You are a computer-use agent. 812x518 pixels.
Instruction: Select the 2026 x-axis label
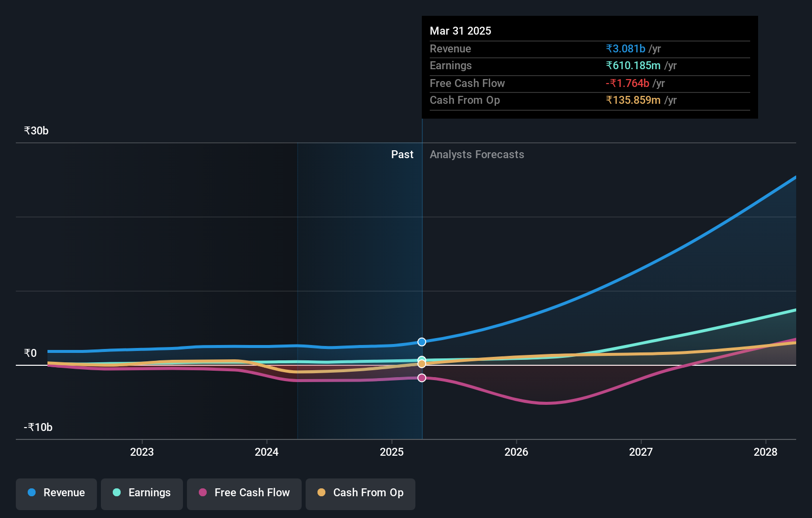pos(516,452)
